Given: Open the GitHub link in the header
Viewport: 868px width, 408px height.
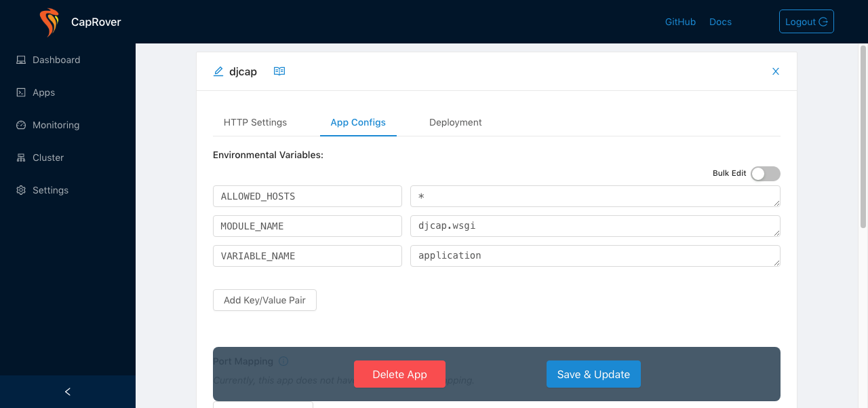Looking at the screenshot, I should 680,22.
